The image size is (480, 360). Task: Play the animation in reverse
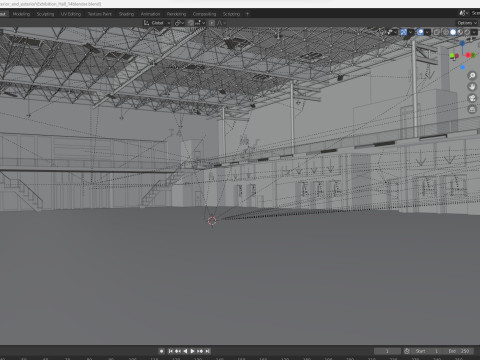pos(185,351)
